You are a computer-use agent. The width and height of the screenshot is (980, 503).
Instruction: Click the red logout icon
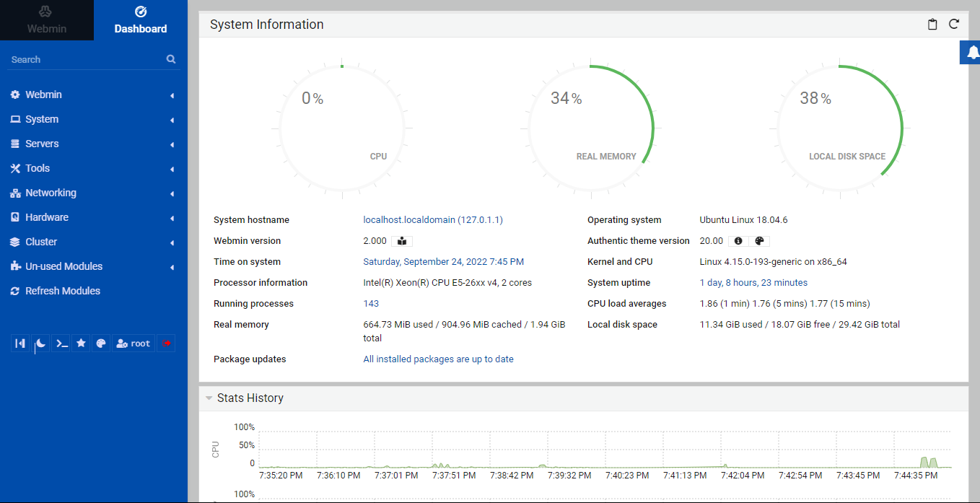click(167, 344)
